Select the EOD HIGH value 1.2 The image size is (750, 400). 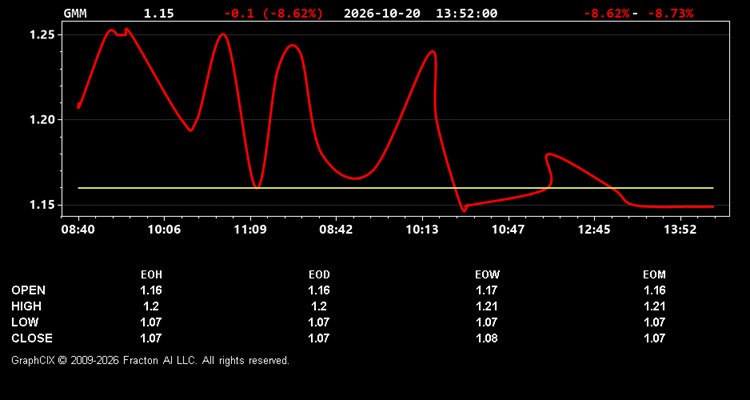(319, 306)
